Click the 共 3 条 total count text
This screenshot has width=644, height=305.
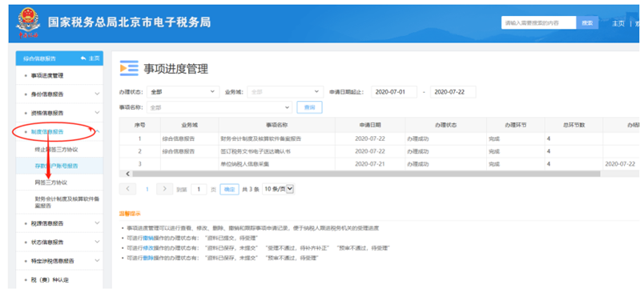pos(251,189)
